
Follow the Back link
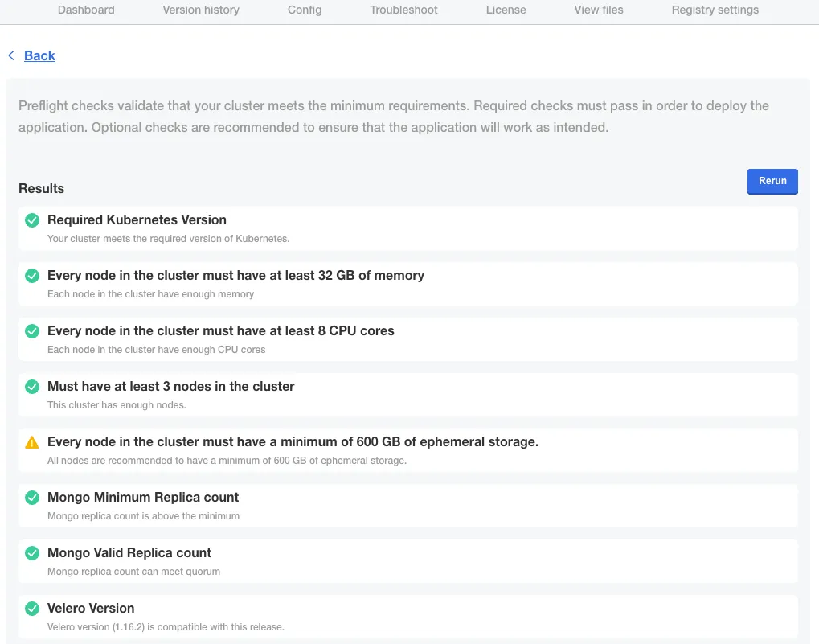(x=39, y=56)
